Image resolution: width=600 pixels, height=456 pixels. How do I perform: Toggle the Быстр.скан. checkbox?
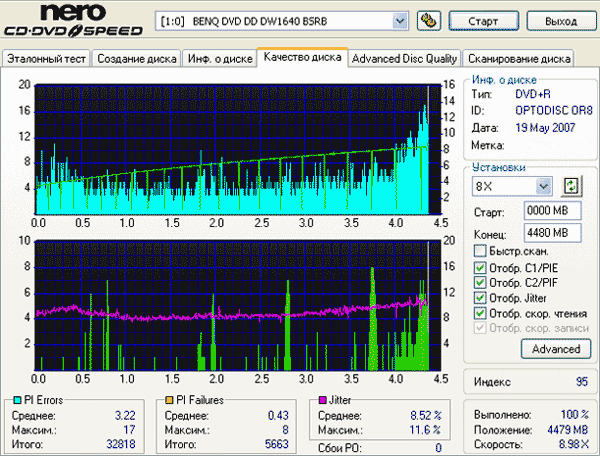point(480,251)
